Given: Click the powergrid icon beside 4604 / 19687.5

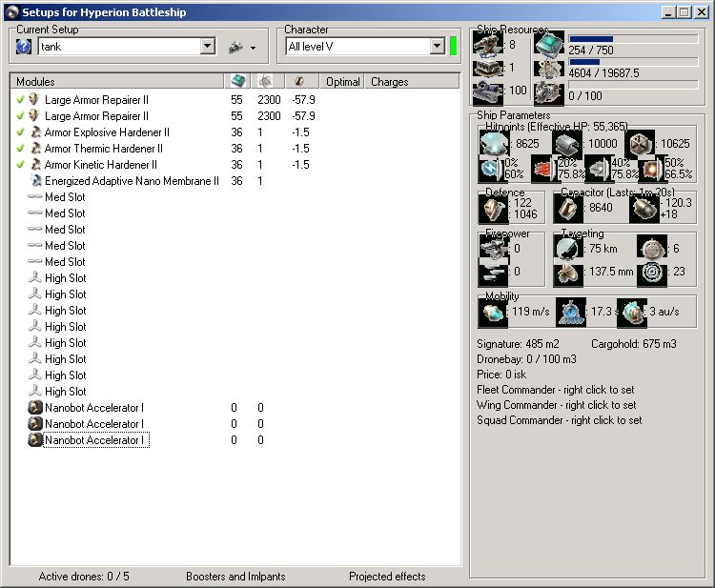Looking at the screenshot, I should 549,69.
